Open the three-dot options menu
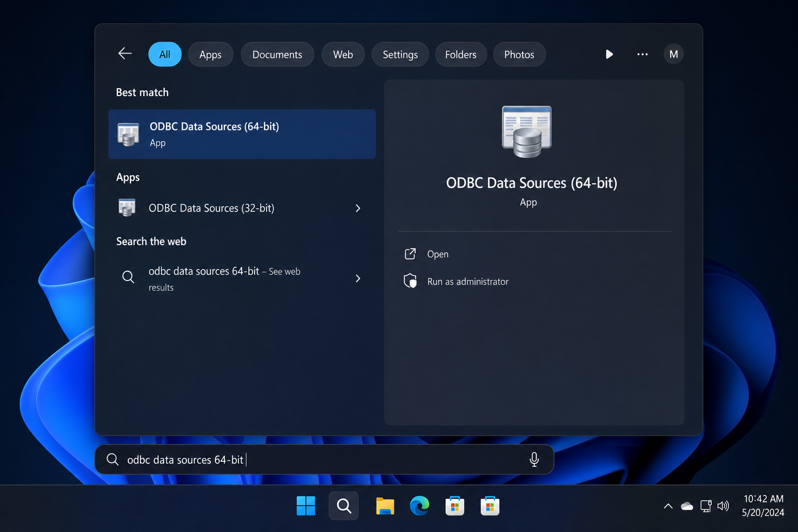 pyautogui.click(x=643, y=54)
